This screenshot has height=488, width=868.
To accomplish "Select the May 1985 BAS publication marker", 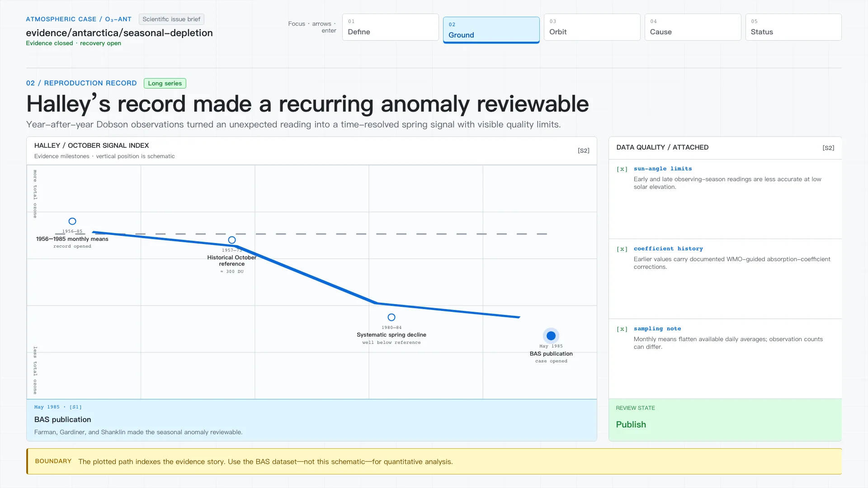I will [x=551, y=336].
